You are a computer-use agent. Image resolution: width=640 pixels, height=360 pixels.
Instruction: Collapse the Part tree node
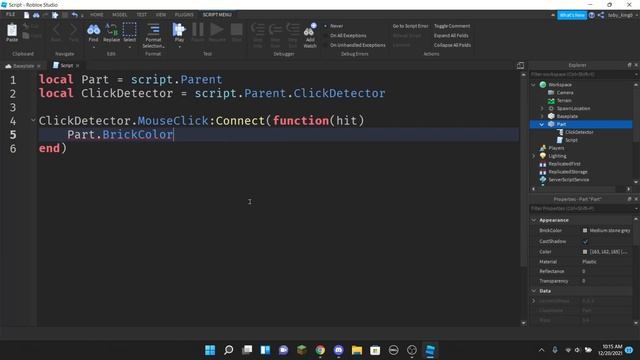click(x=542, y=124)
